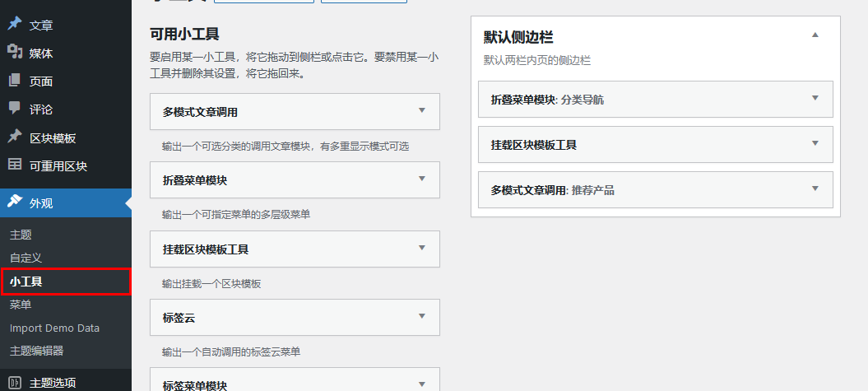Click the 文章 pin icon
Image resolution: width=868 pixels, height=391 pixels.
[14, 24]
